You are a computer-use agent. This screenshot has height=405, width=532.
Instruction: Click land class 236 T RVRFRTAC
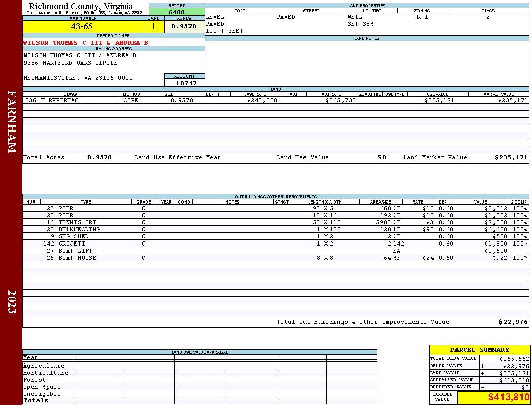pyautogui.click(x=52, y=100)
